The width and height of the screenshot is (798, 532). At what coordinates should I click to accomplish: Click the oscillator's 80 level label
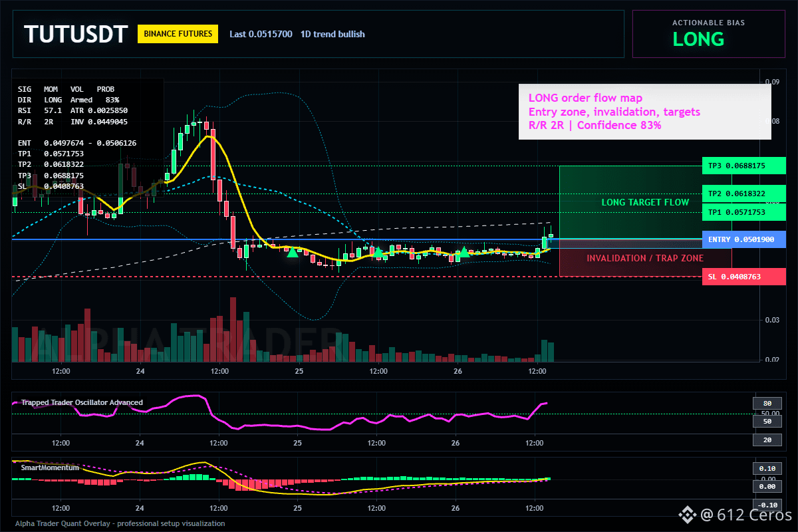(x=767, y=403)
